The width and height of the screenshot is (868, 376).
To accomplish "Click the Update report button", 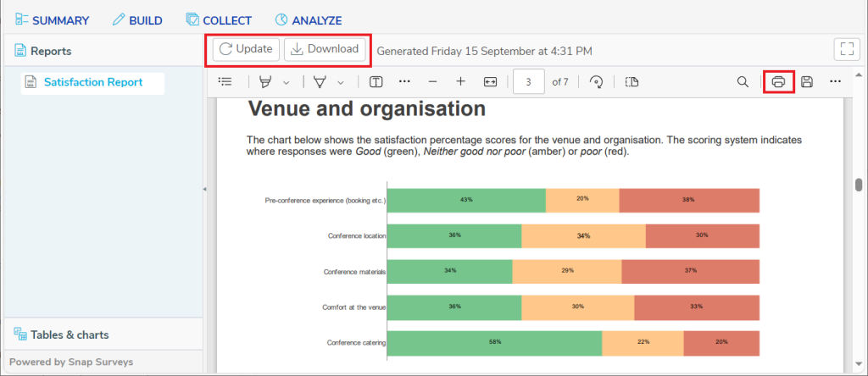I will 247,48.
